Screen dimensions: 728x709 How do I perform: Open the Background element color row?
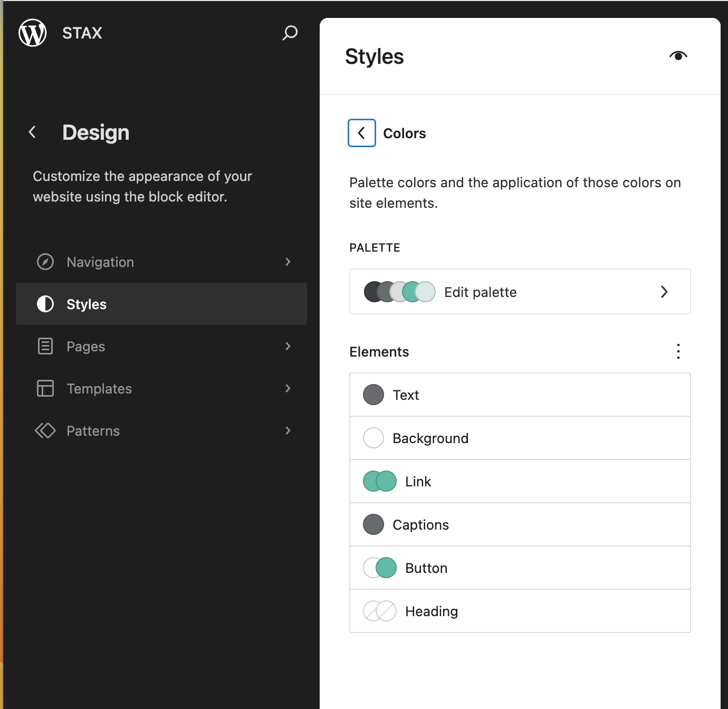(520, 438)
